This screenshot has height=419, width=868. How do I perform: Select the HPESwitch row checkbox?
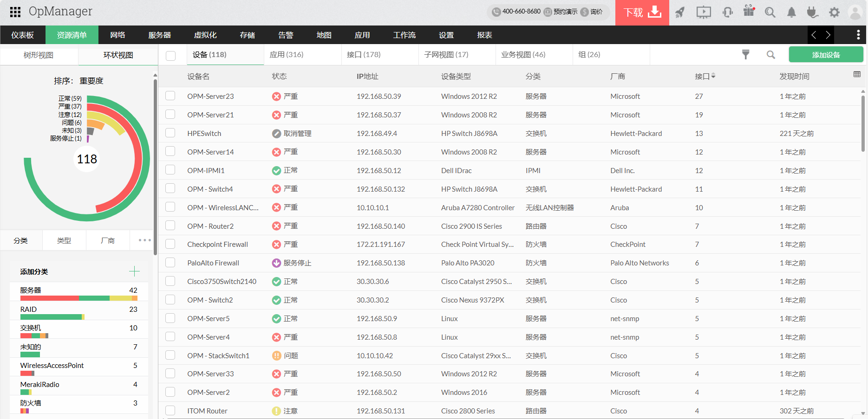tap(170, 133)
